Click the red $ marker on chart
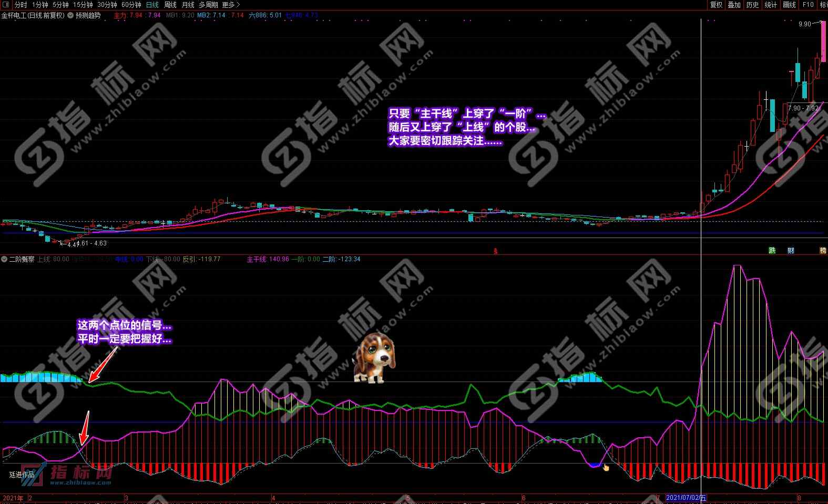 pos(495,251)
